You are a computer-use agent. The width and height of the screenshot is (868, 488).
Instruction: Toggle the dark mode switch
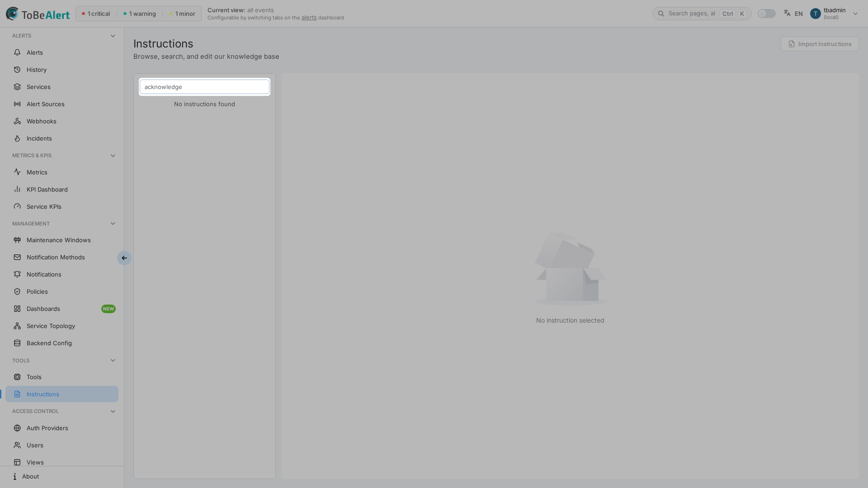[x=766, y=14]
